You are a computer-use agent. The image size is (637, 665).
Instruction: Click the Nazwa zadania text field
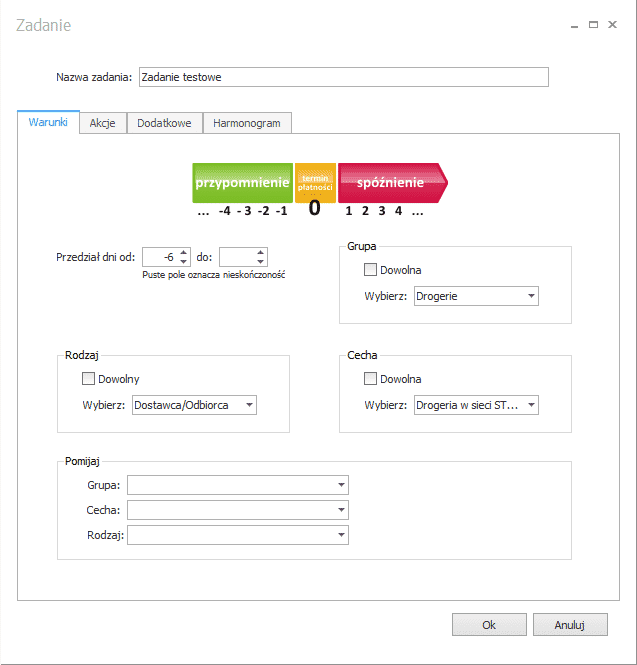pyautogui.click(x=344, y=77)
